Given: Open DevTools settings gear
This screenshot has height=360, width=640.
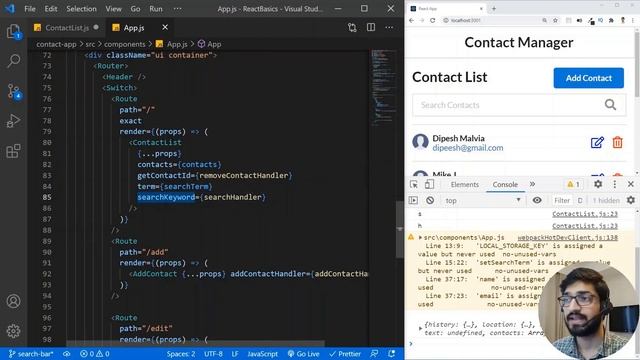Looking at the screenshot, I should tap(598, 184).
